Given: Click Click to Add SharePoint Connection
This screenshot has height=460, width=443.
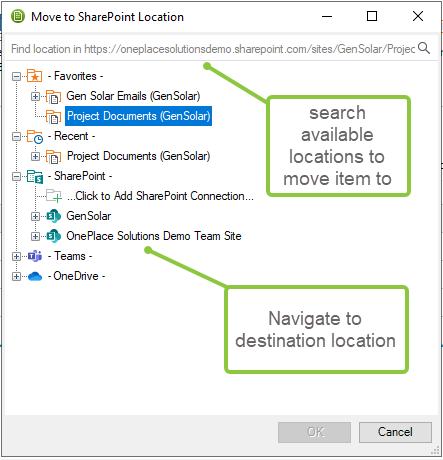Looking at the screenshot, I should (160, 196).
